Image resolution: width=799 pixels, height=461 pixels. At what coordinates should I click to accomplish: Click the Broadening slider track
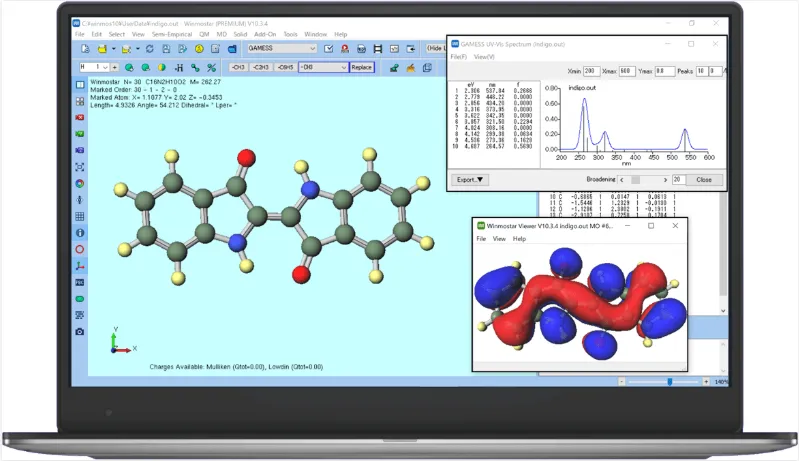tap(644, 180)
